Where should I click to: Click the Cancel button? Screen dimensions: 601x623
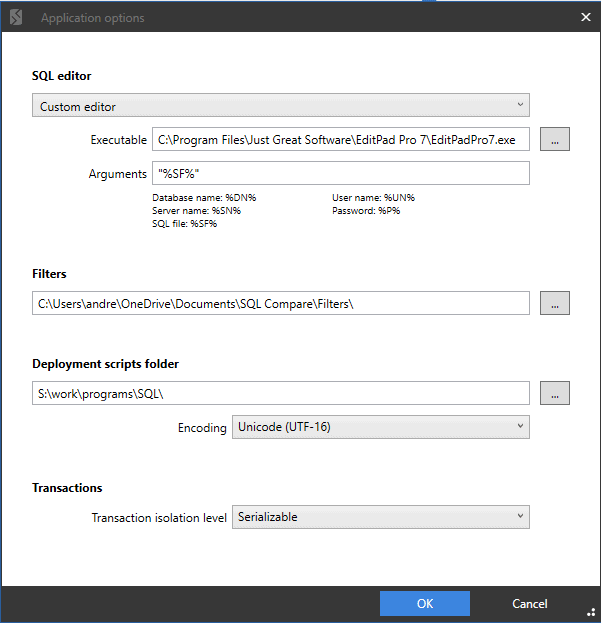point(529,604)
